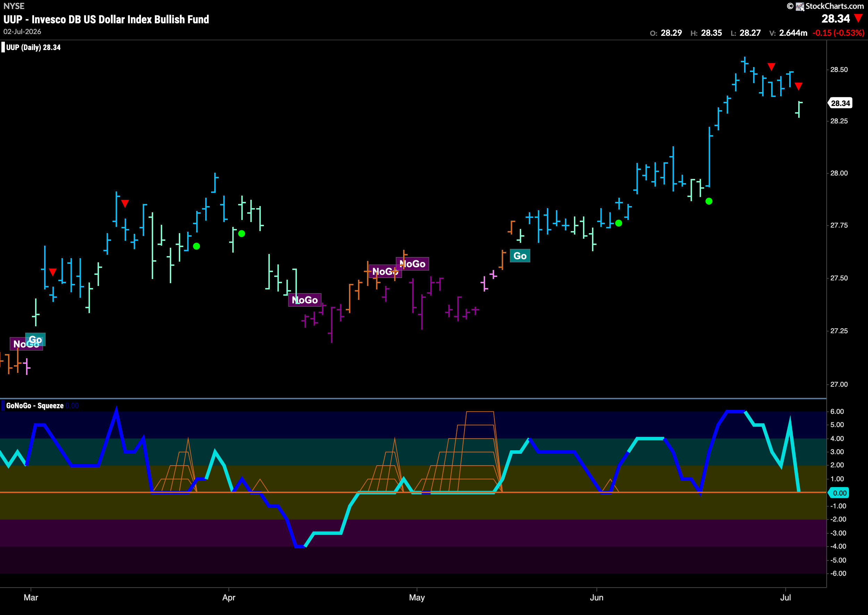Click the high value 28.35
The height and width of the screenshot is (615, 868).
pos(711,33)
